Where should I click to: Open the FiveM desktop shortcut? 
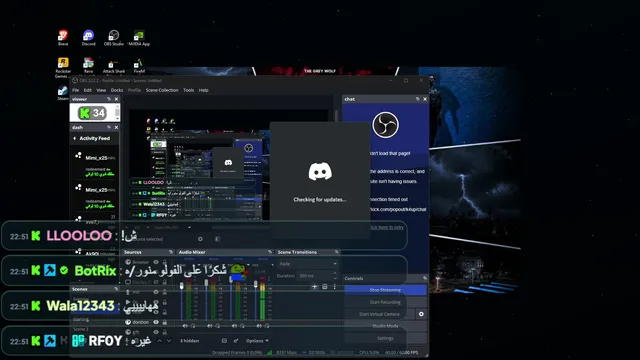pyautogui.click(x=139, y=66)
